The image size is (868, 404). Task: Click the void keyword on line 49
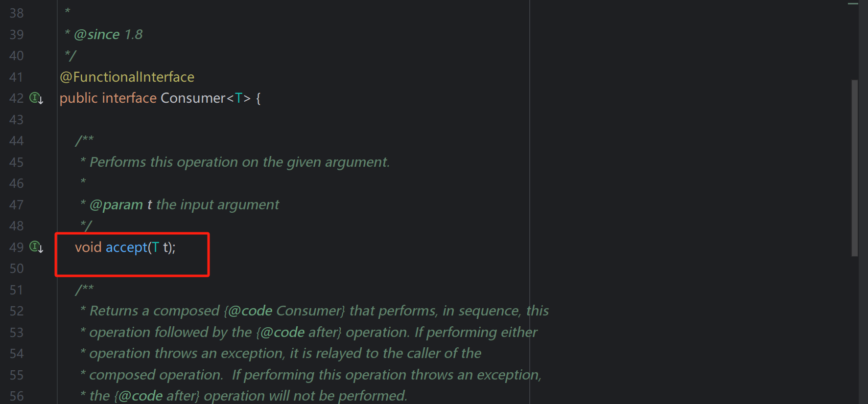pyautogui.click(x=88, y=247)
